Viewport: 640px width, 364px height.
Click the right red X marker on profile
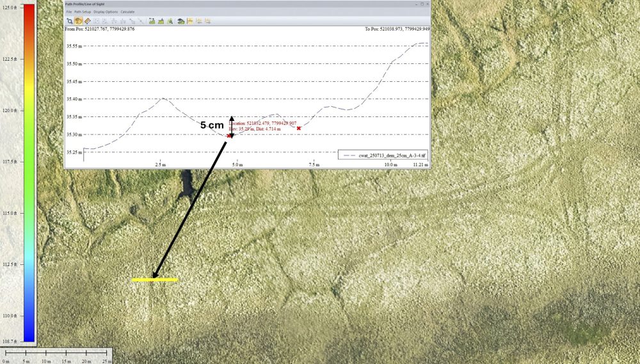click(299, 128)
